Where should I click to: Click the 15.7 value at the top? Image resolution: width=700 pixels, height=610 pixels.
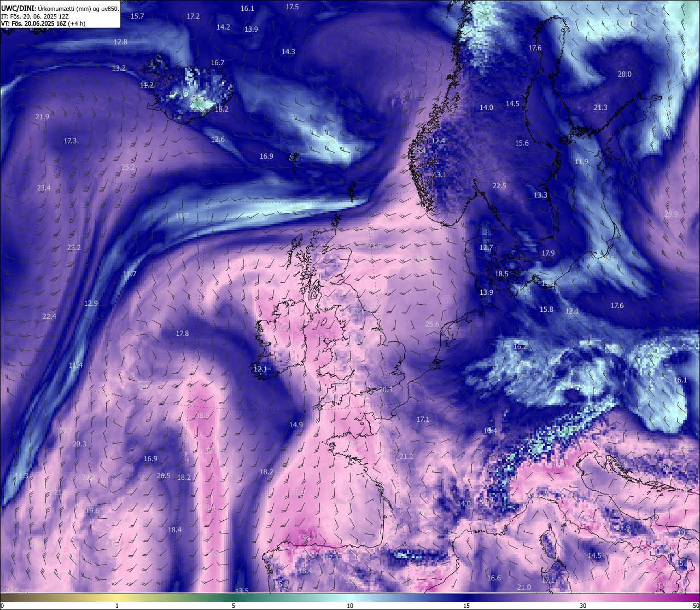click(137, 16)
